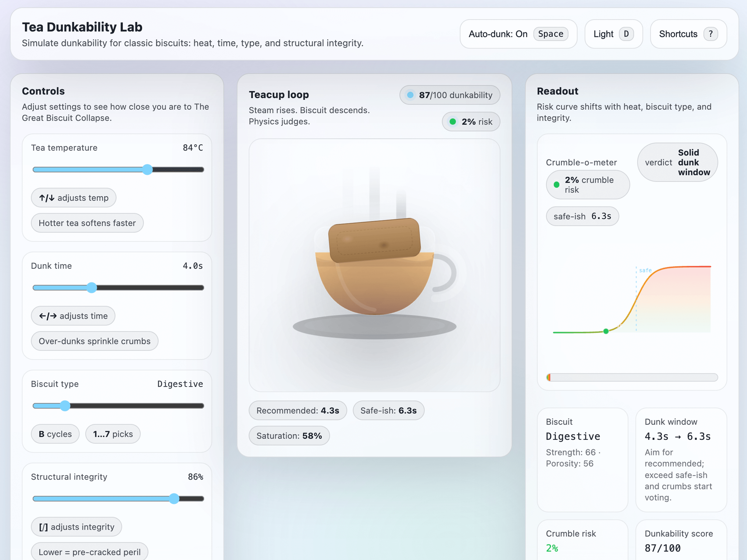Click the Solid dunk window verdict pill
Viewport: 747px width, 560px height.
(x=677, y=162)
